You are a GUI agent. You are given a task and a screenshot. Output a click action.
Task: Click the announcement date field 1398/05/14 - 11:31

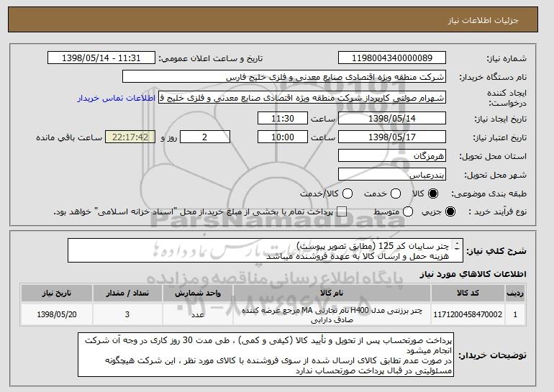point(101,58)
